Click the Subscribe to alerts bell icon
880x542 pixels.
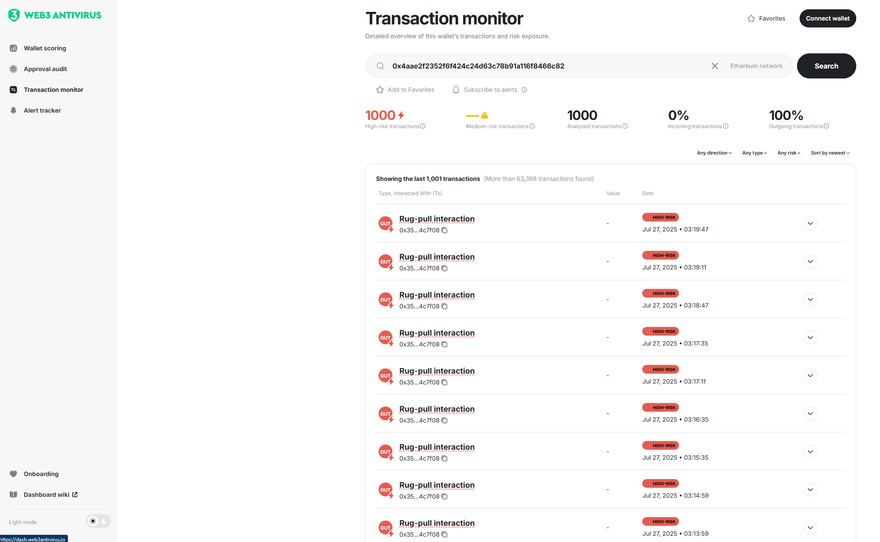[x=456, y=90]
